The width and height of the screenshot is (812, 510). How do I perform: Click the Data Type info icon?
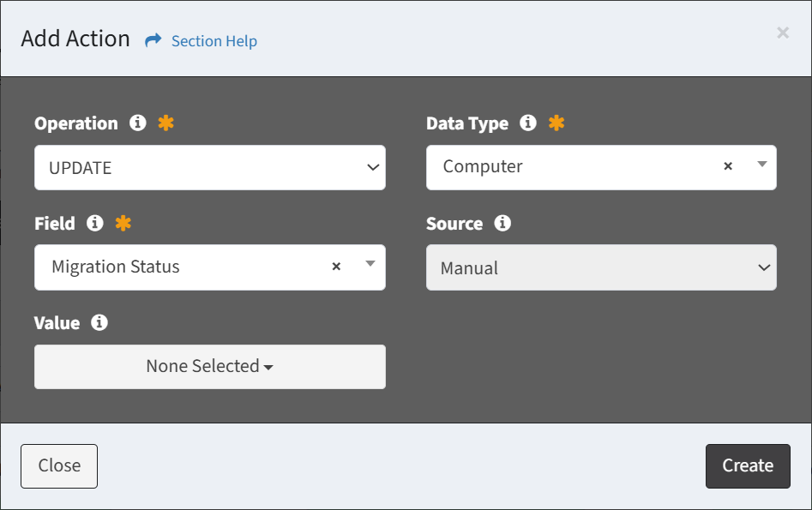tap(528, 123)
